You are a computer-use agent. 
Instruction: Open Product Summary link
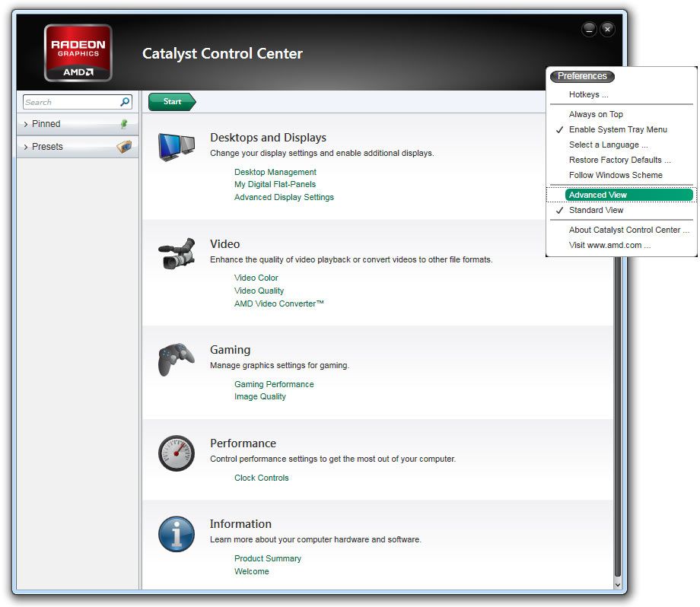coord(268,559)
